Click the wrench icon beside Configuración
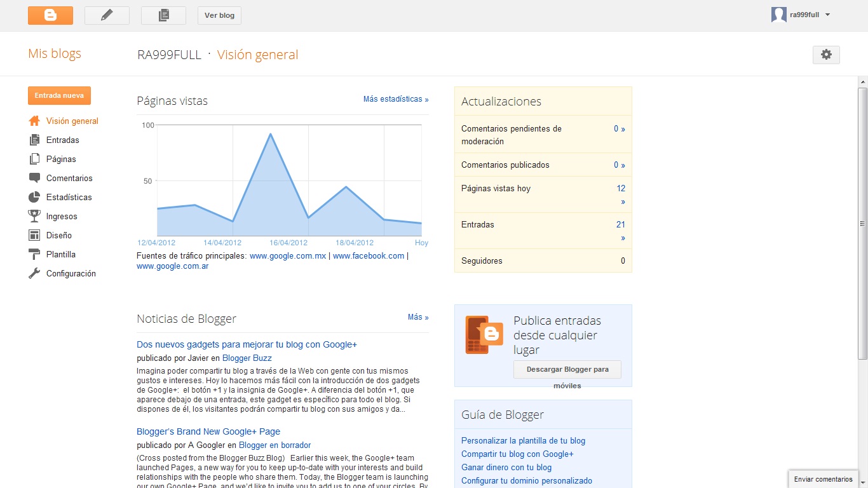This screenshot has height=488, width=868. (34, 273)
